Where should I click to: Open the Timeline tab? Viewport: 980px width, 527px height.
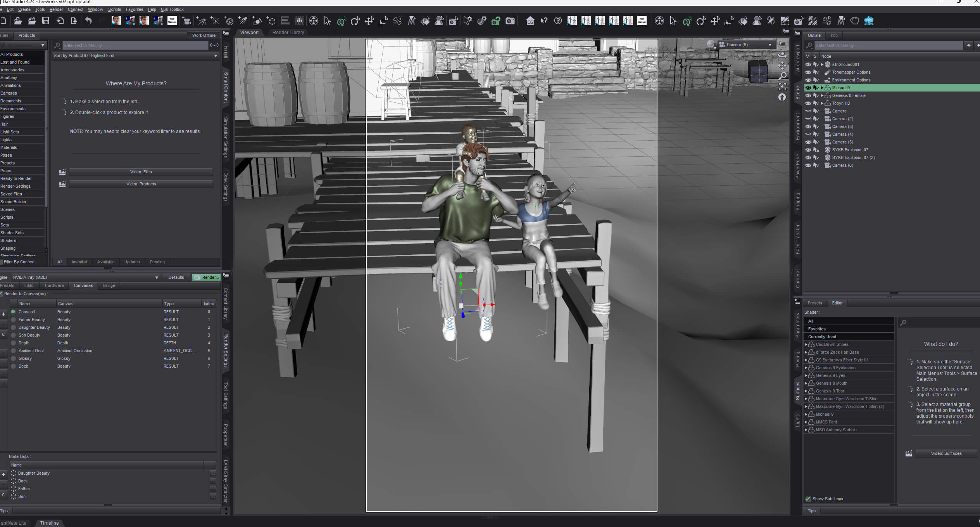click(49, 523)
